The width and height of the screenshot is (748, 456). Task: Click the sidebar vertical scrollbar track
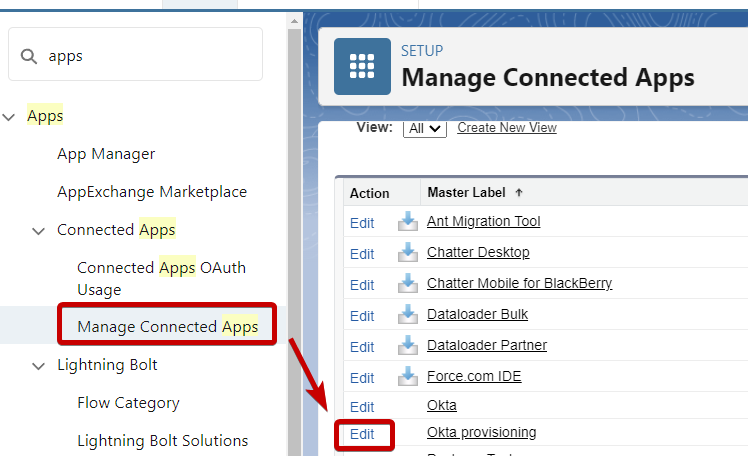point(294,241)
